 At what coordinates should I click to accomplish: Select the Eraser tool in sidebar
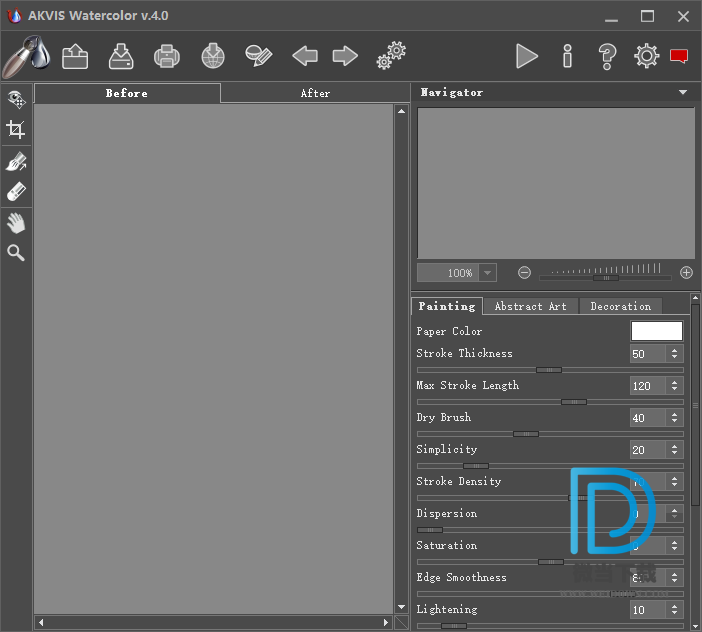(x=16, y=191)
